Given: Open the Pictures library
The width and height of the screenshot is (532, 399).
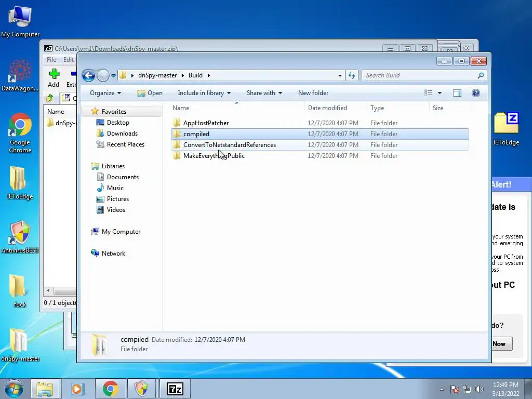Looking at the screenshot, I should click(x=118, y=199).
